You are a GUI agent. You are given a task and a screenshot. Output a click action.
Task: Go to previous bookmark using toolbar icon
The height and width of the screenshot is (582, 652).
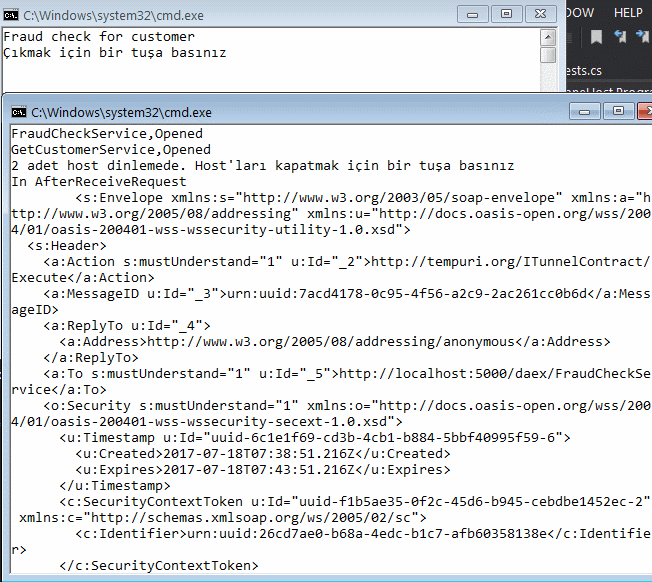(x=620, y=37)
